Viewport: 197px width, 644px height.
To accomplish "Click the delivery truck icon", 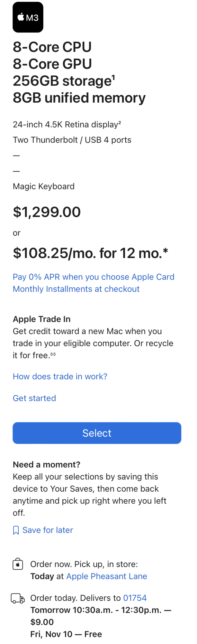I will (18, 598).
